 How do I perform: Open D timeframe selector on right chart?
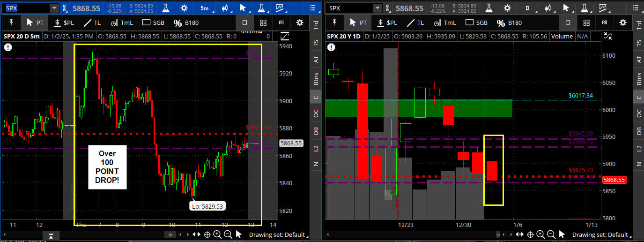click(528, 8)
